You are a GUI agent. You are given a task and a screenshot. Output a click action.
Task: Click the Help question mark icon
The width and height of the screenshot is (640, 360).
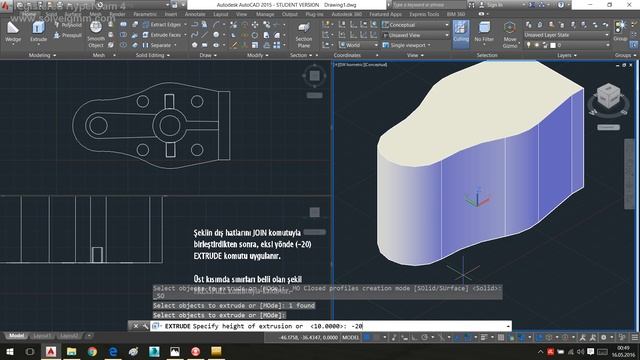click(561, 5)
